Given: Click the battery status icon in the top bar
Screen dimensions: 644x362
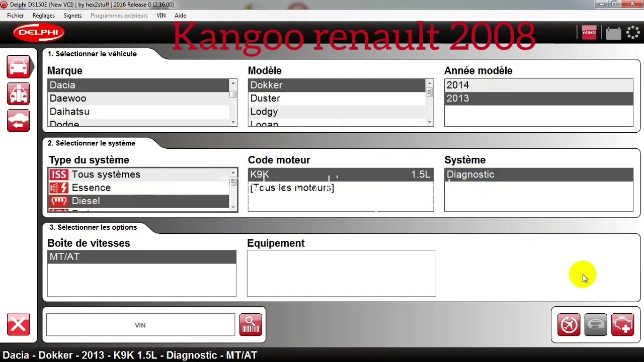Looking at the screenshot, I should click(613, 33).
